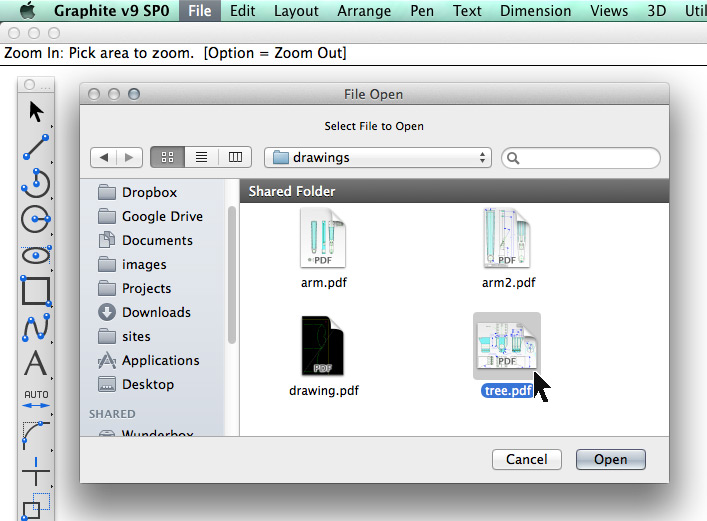Image resolution: width=707 pixels, height=521 pixels.
Task: Pick the Arc tool
Action: point(36,182)
